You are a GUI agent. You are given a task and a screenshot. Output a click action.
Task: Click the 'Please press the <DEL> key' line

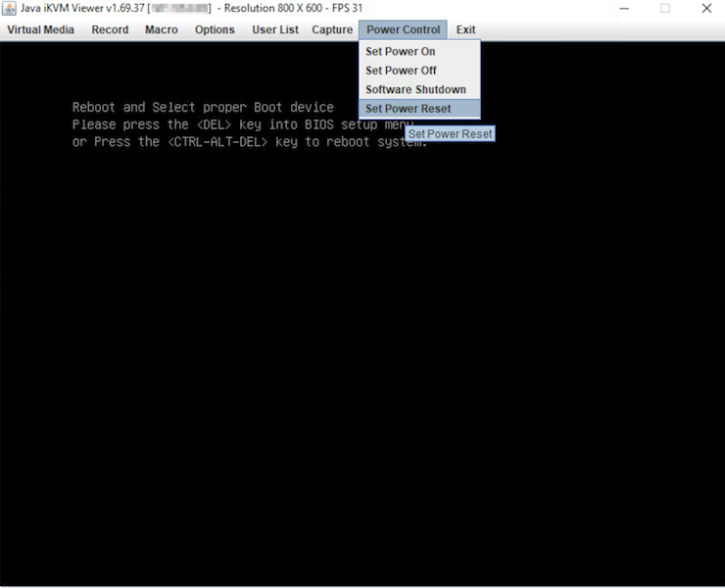pyautogui.click(x=243, y=124)
